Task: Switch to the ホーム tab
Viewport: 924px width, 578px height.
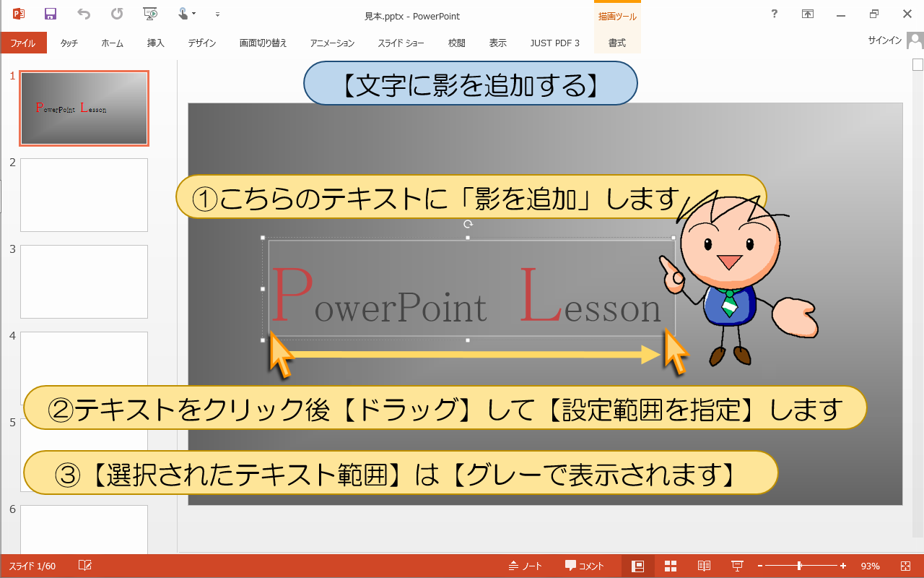Action: 113,43
